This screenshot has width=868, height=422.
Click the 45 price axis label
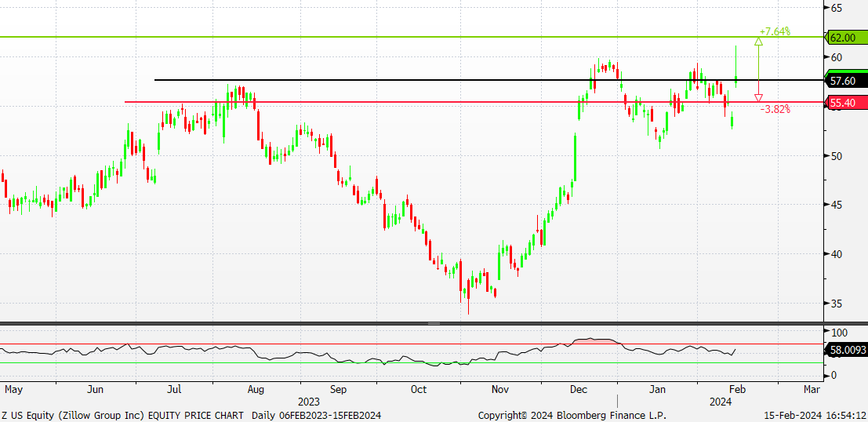[837, 205]
